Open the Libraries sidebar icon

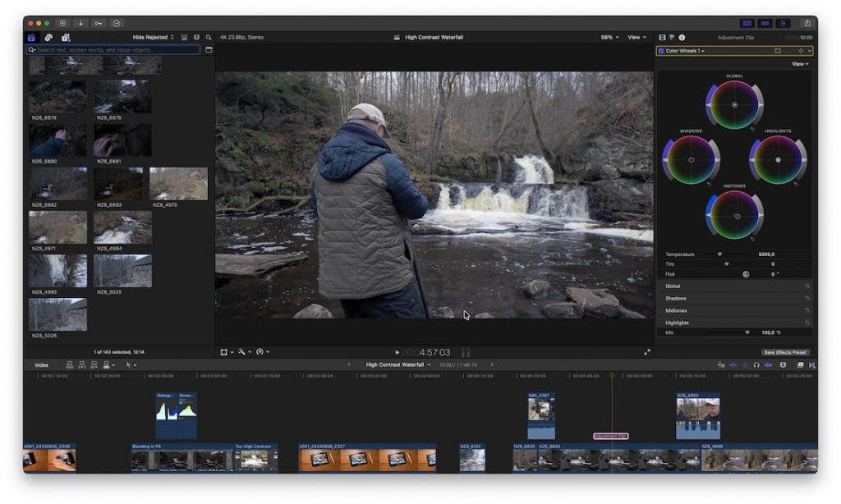(x=31, y=38)
